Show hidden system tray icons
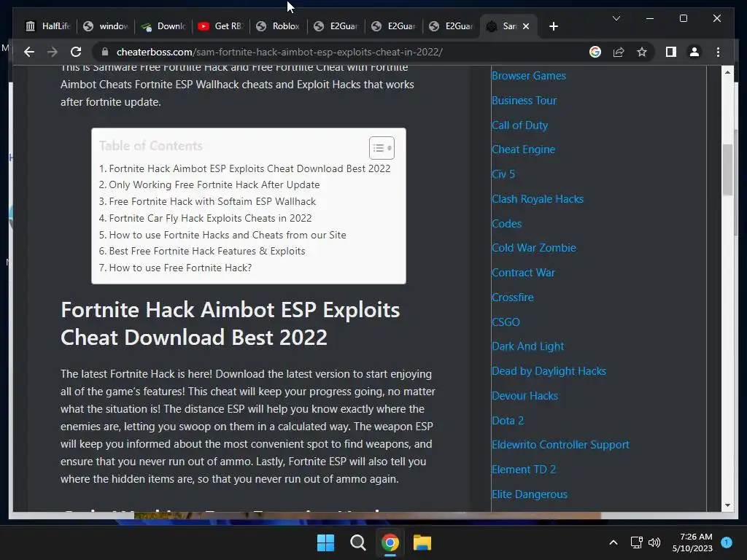Viewport: 747px width, 560px height. coord(614,542)
